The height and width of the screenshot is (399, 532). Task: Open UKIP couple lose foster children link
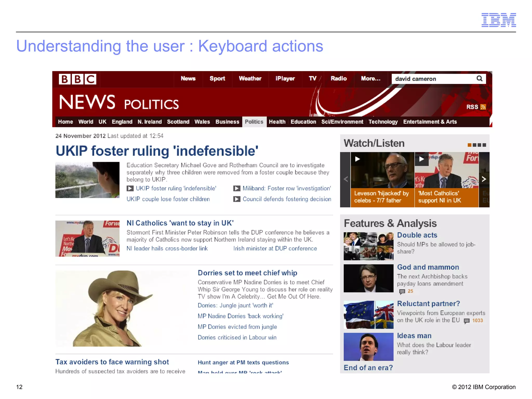[168, 199]
